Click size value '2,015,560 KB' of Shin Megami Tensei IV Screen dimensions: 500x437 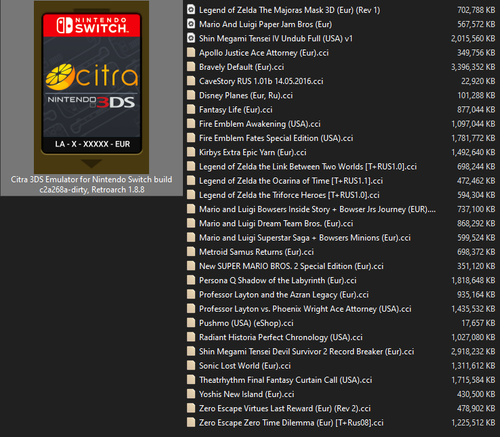click(x=473, y=39)
